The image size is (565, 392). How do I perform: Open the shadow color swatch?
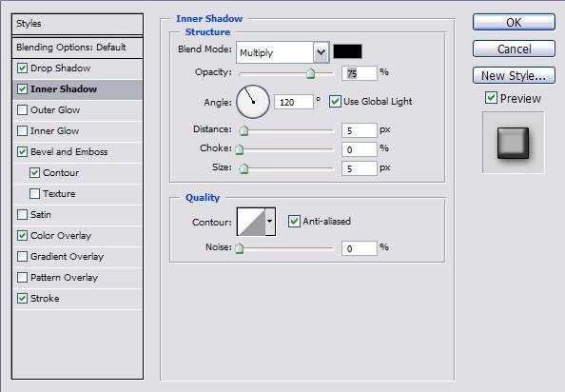[x=347, y=51]
